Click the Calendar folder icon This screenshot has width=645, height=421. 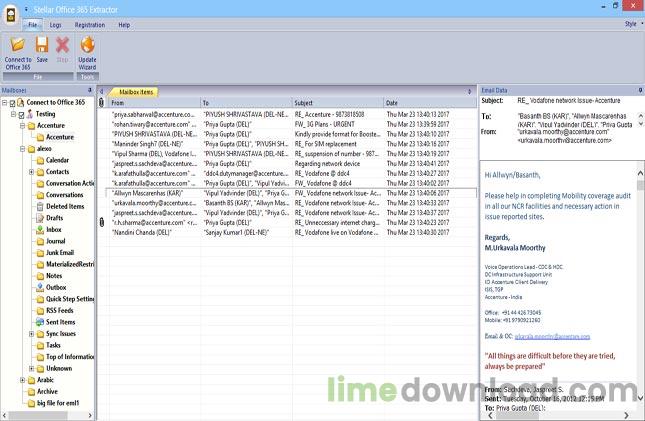pos(40,160)
